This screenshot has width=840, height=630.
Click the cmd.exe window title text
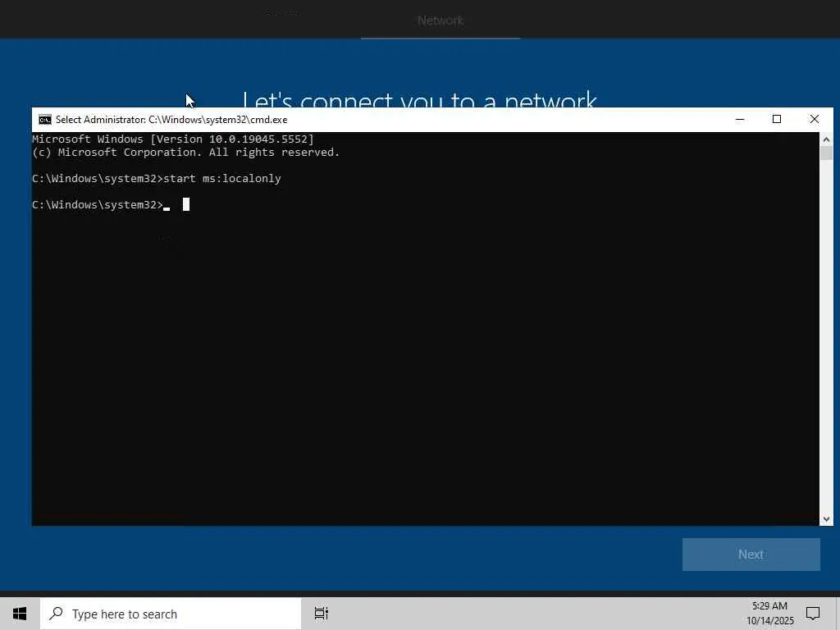tap(171, 120)
